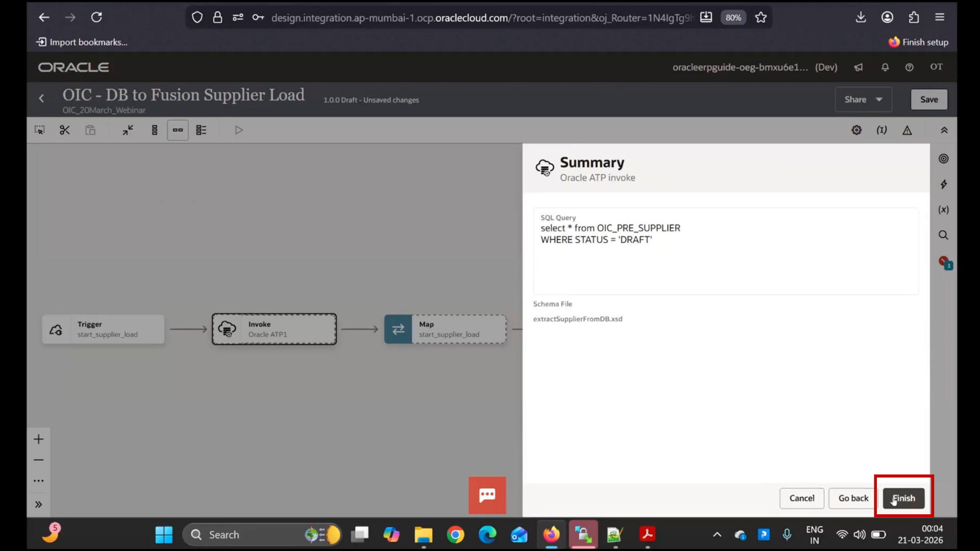The width and height of the screenshot is (980, 551).
Task: Open the browser downloads icon
Action: point(861,17)
